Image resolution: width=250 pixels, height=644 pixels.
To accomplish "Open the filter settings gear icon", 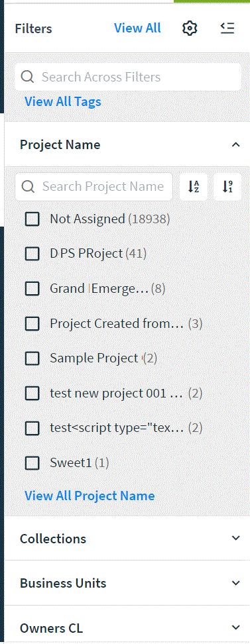I will pos(190,28).
